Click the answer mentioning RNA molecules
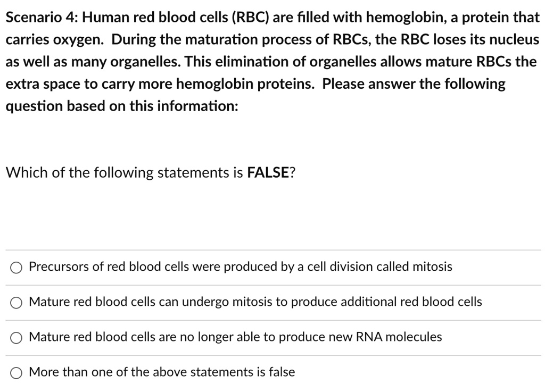Screen dimensions: 545x392 point(236,337)
